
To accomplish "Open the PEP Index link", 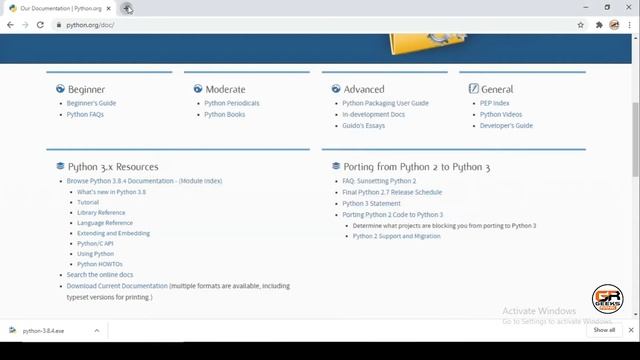I will coord(494,103).
